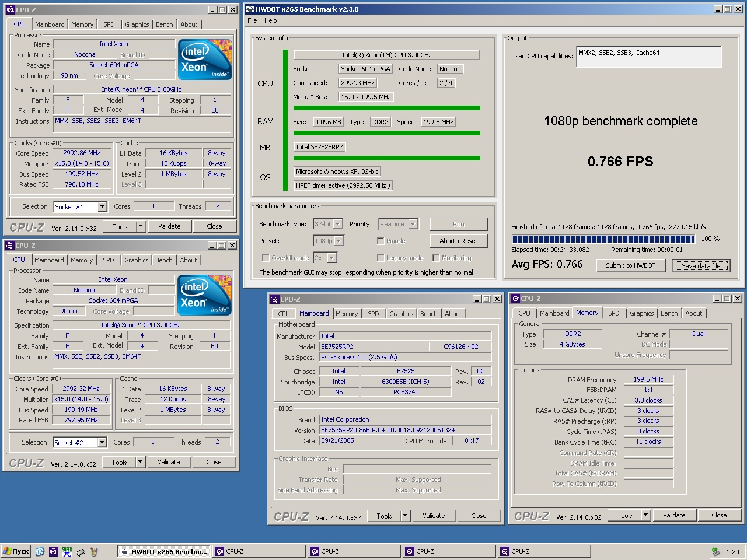Switch to SPD tab in Socket #2 CPU-Z window
Image resolution: width=747 pixels, height=560 pixels.
coord(109,260)
